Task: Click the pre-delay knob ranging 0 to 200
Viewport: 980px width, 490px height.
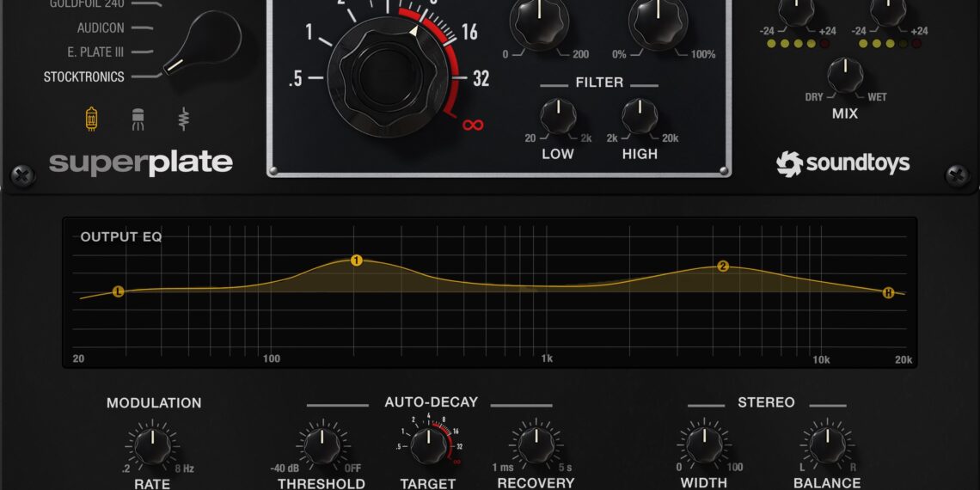Action: pos(539,21)
